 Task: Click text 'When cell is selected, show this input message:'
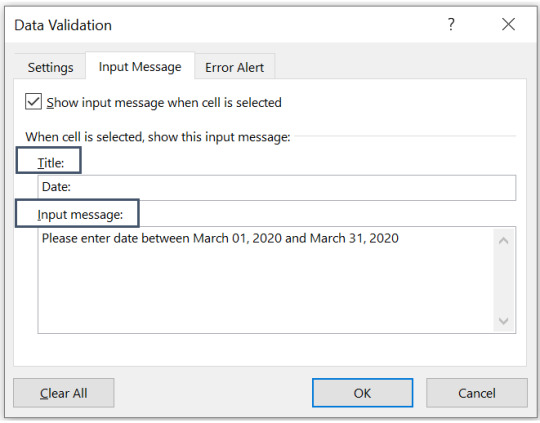click(158, 137)
